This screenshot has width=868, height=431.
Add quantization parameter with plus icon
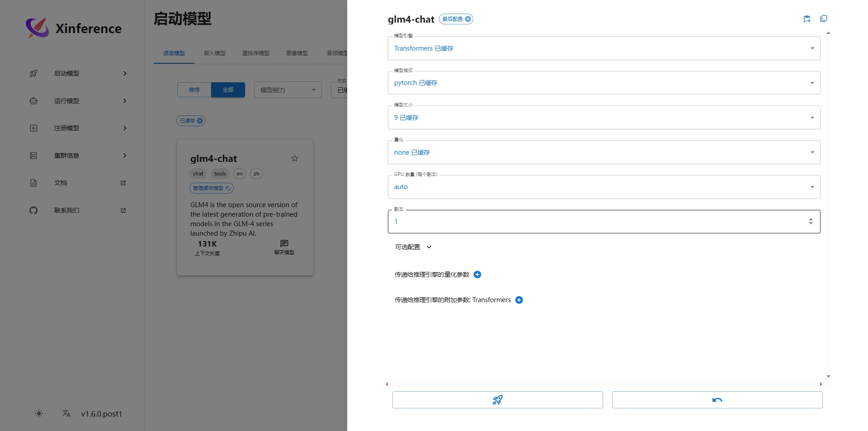pos(477,275)
